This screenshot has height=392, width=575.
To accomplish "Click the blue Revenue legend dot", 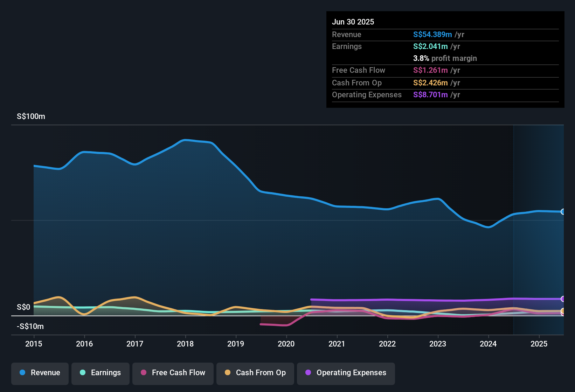I will click(22, 372).
